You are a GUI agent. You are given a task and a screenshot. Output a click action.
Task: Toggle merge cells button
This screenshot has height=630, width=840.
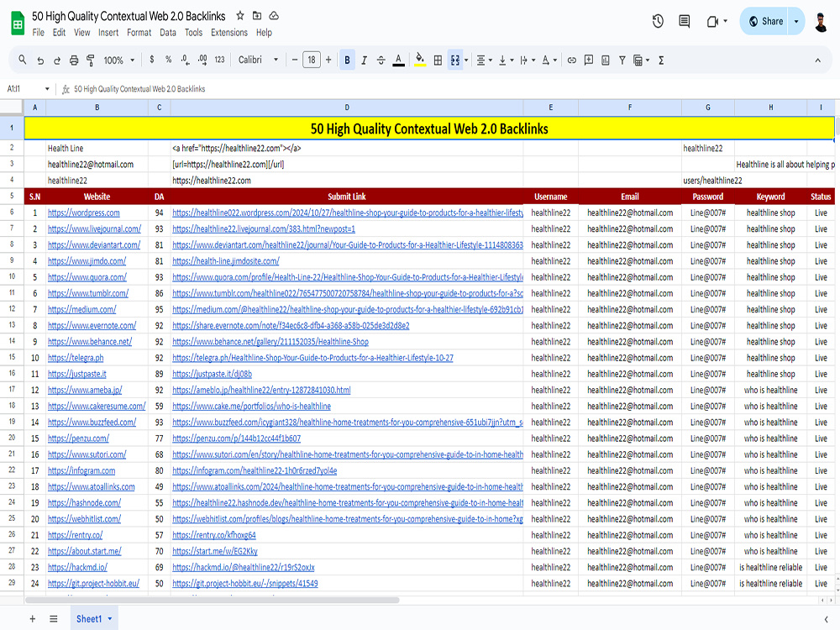pos(454,60)
